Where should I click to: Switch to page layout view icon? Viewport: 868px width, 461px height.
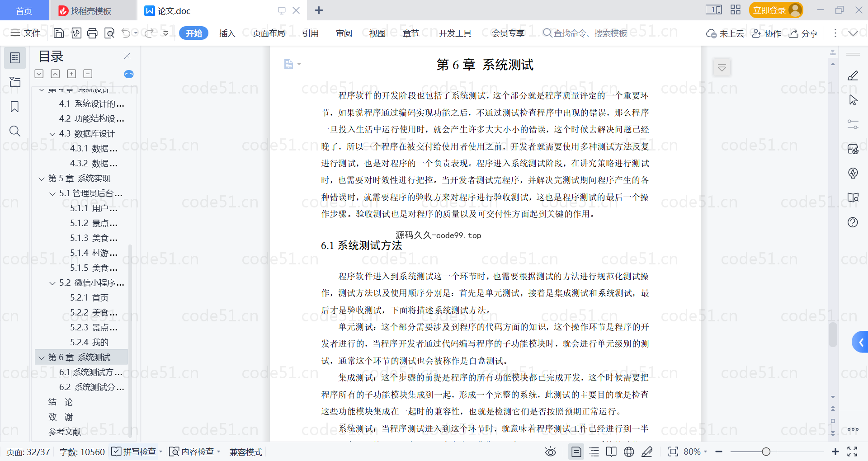click(x=576, y=452)
